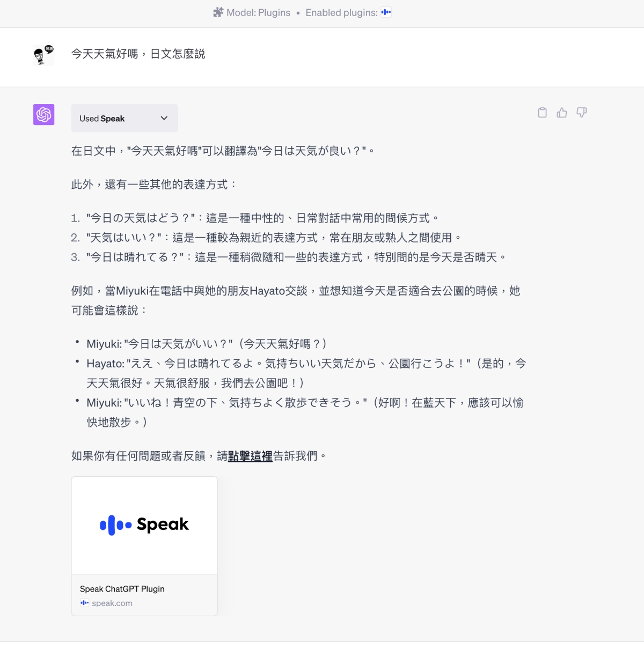
Task: Click the ChatGPT assistant avatar icon
Action: point(44,115)
